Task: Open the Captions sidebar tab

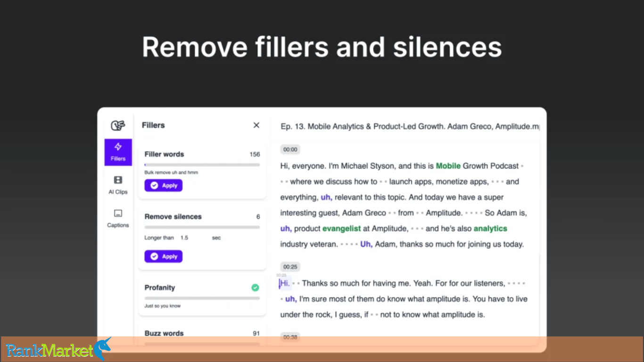Action: (118, 219)
